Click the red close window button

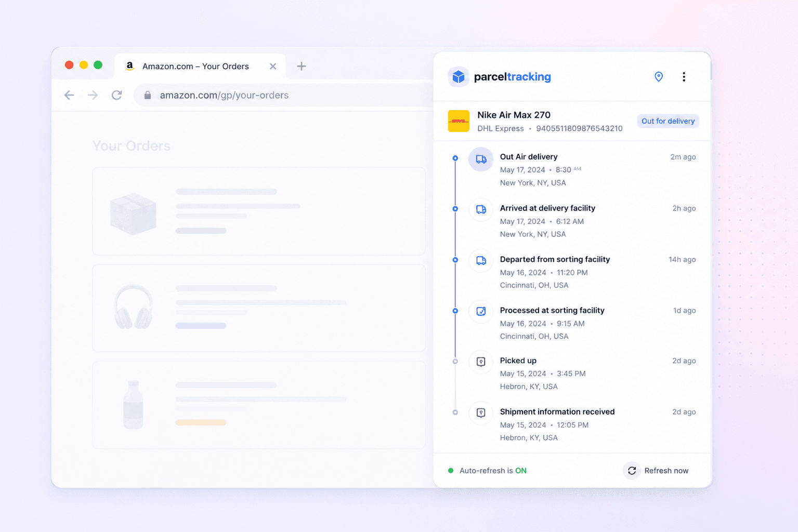point(69,65)
